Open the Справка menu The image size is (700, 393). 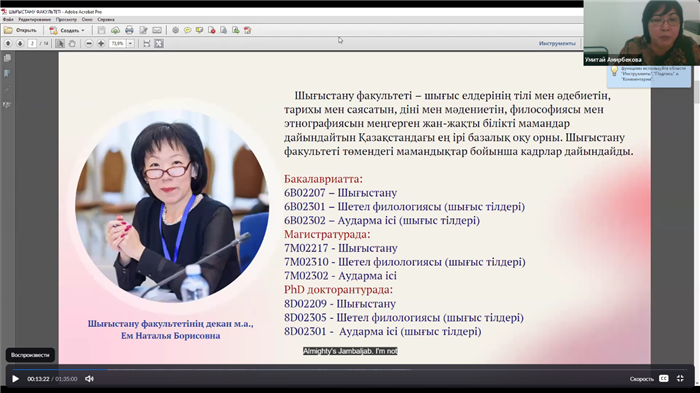click(106, 20)
